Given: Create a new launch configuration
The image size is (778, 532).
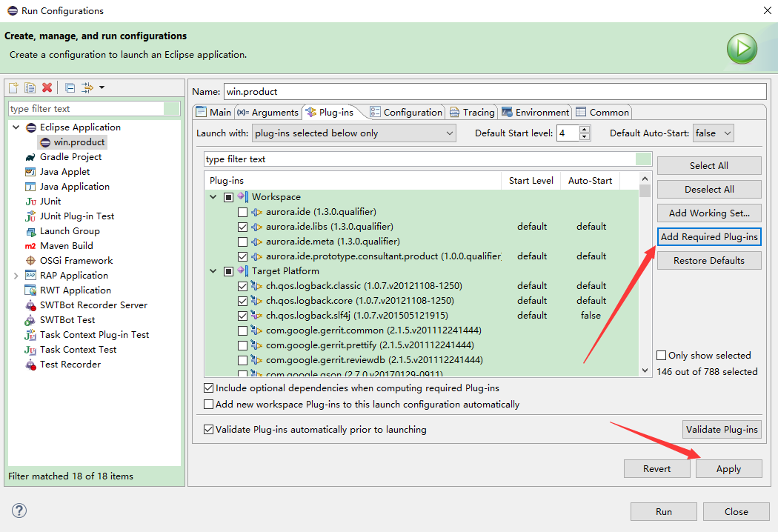Looking at the screenshot, I should coord(13,87).
